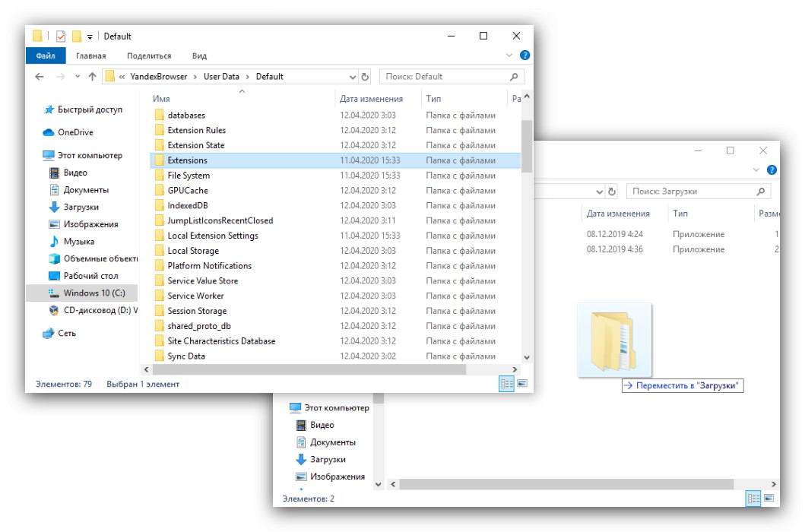Switch Default window to details view
This screenshot has width=805, height=532.
click(x=507, y=384)
